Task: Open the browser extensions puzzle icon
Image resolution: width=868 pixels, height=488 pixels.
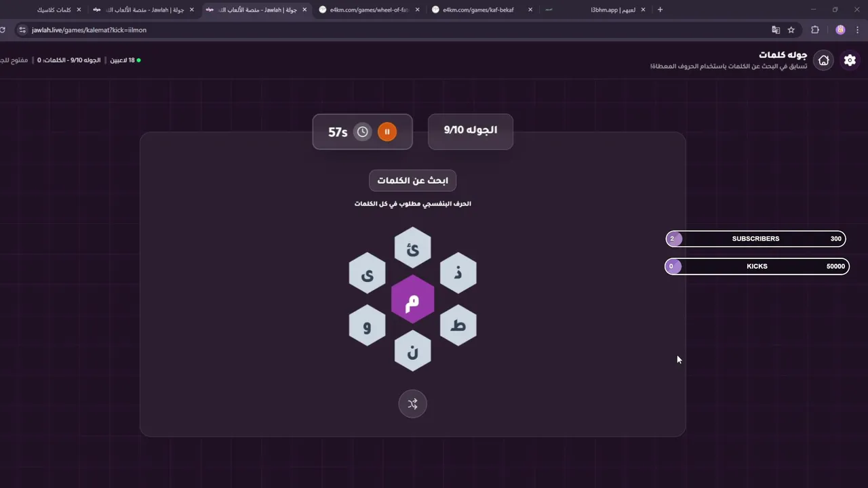Action: [x=815, y=30]
